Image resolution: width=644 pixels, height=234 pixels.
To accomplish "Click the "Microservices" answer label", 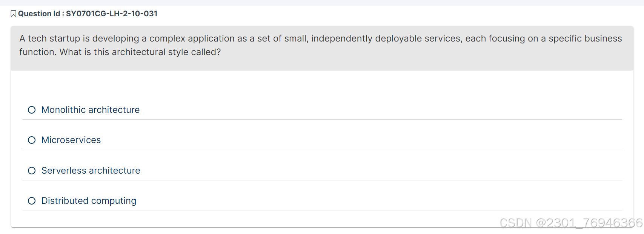I will 71,140.
